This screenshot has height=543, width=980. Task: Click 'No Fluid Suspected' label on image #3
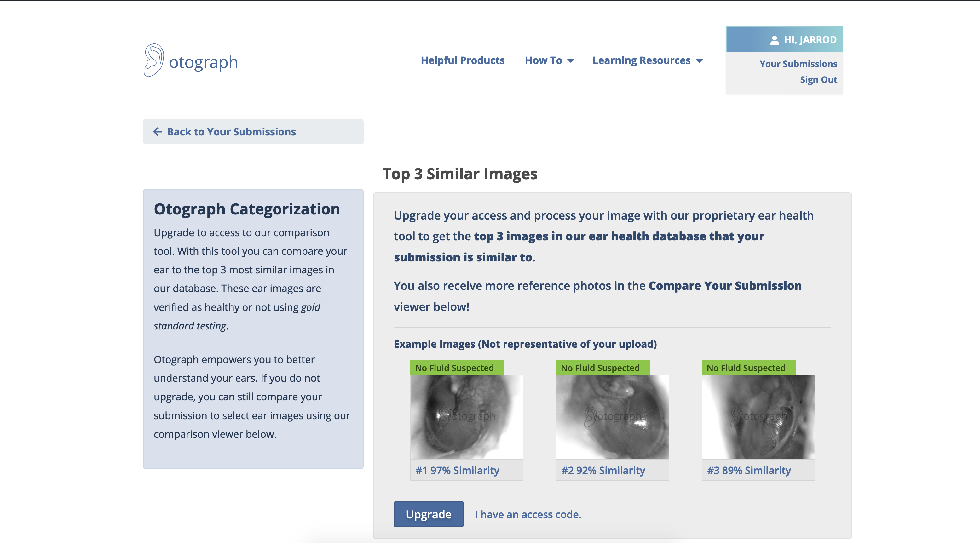[748, 368]
